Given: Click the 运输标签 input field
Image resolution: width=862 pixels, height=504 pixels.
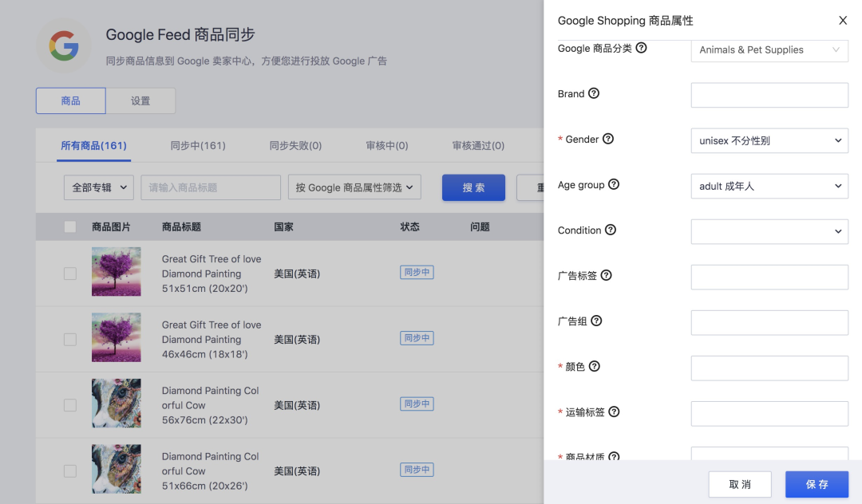Looking at the screenshot, I should pyautogui.click(x=769, y=413).
